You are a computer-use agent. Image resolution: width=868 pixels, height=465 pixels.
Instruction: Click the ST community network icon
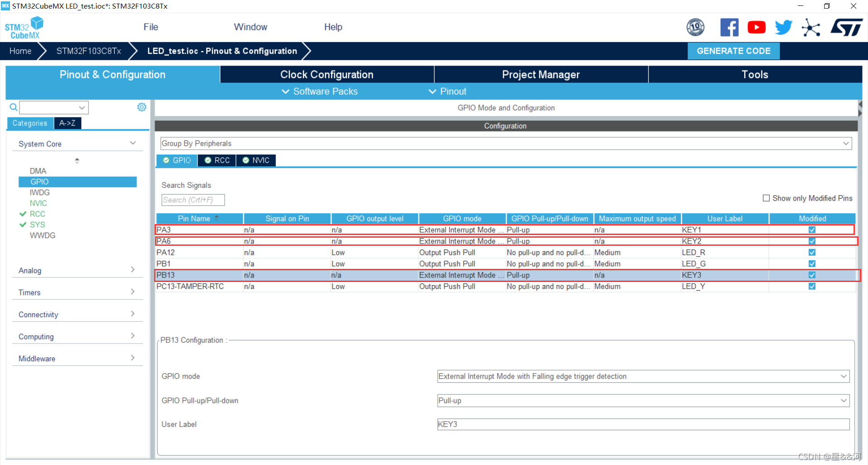(x=811, y=28)
